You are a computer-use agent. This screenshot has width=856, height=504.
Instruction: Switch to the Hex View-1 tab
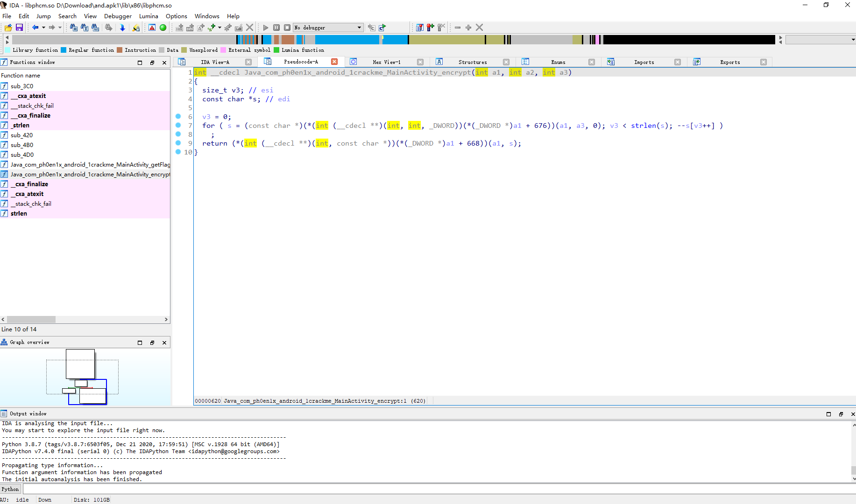point(386,62)
